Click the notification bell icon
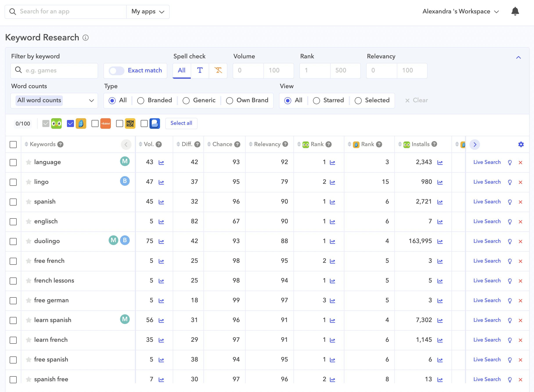This screenshot has width=534, height=392. (x=515, y=11)
